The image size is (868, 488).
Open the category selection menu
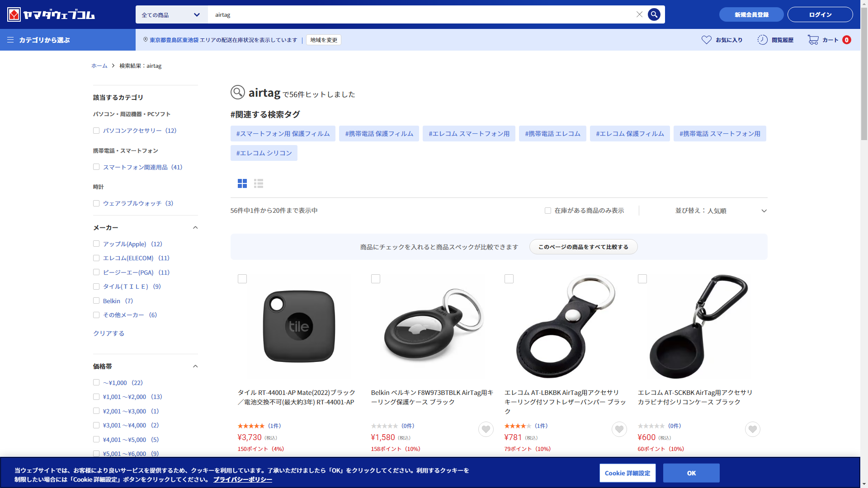coord(39,40)
